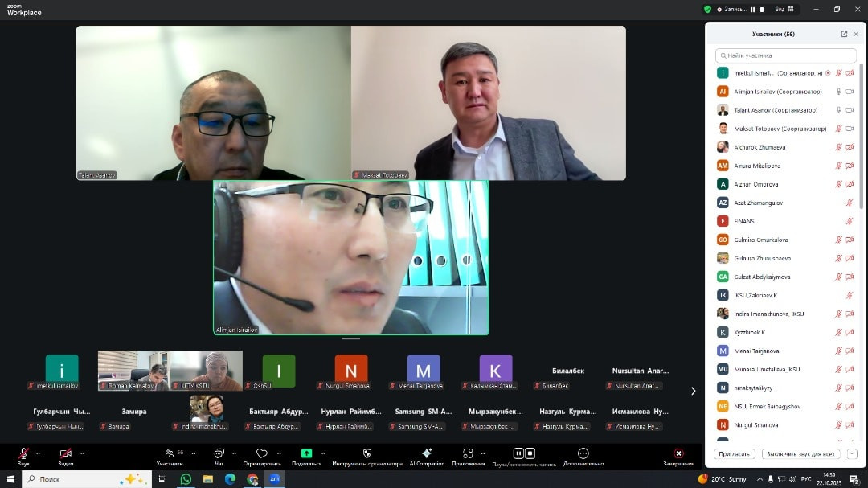Unmute microphone with Звук button
The width and height of the screenshot is (868, 488).
[24, 455]
